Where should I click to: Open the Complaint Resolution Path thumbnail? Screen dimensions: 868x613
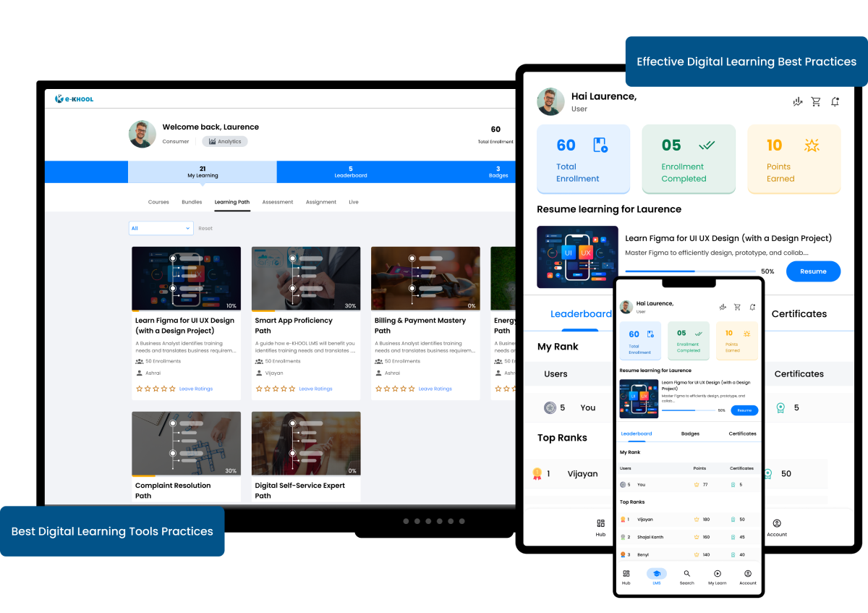coord(187,444)
